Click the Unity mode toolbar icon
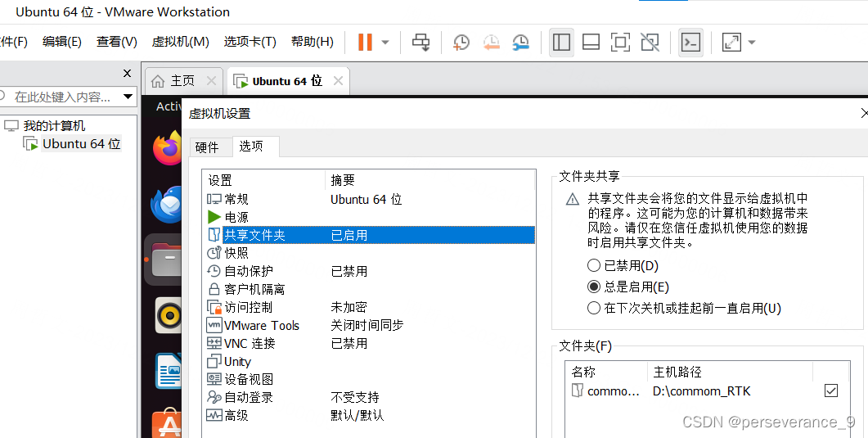The image size is (868, 438). [x=650, y=42]
